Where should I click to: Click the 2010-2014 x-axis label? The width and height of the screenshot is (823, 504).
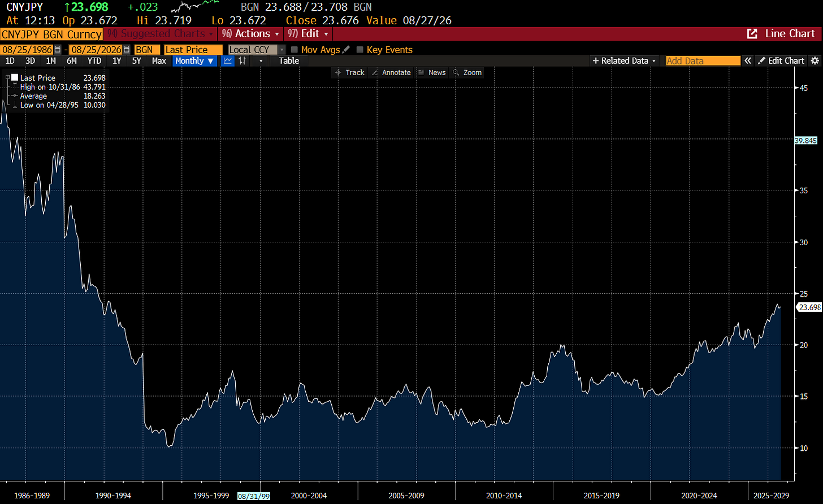tap(504, 496)
